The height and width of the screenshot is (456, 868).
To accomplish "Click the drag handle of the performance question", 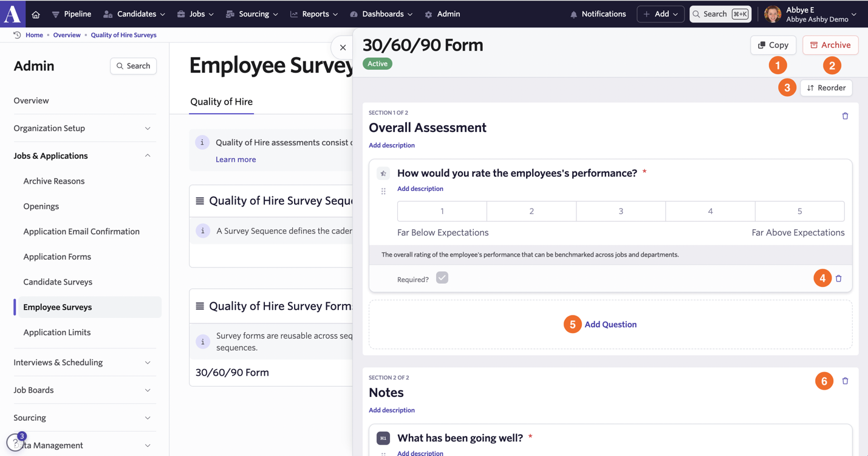I will 383,191.
